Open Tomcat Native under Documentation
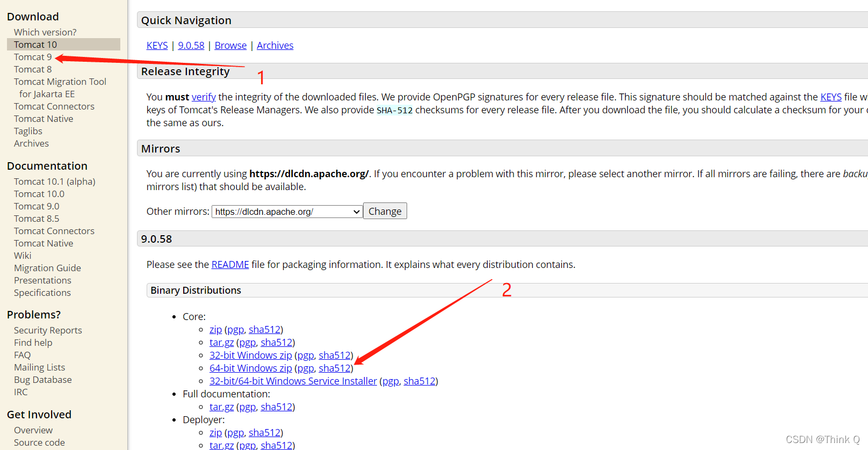Screen dimensions: 868x450 tap(44, 243)
